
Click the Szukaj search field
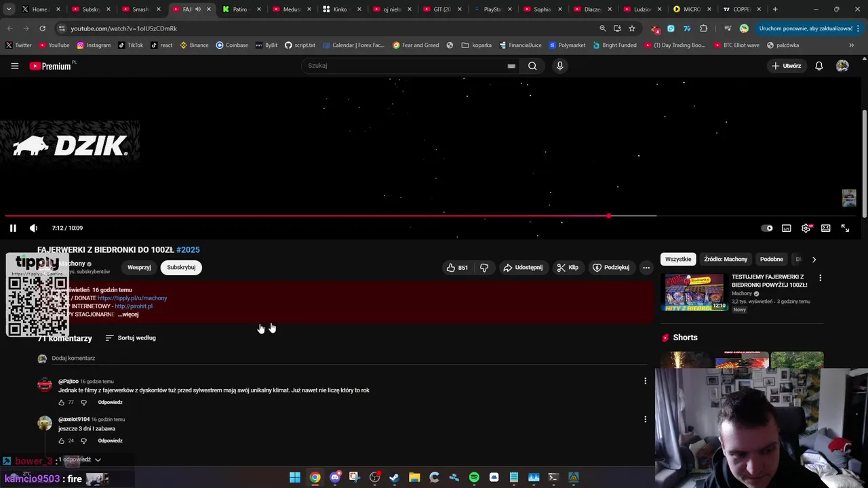403,66
